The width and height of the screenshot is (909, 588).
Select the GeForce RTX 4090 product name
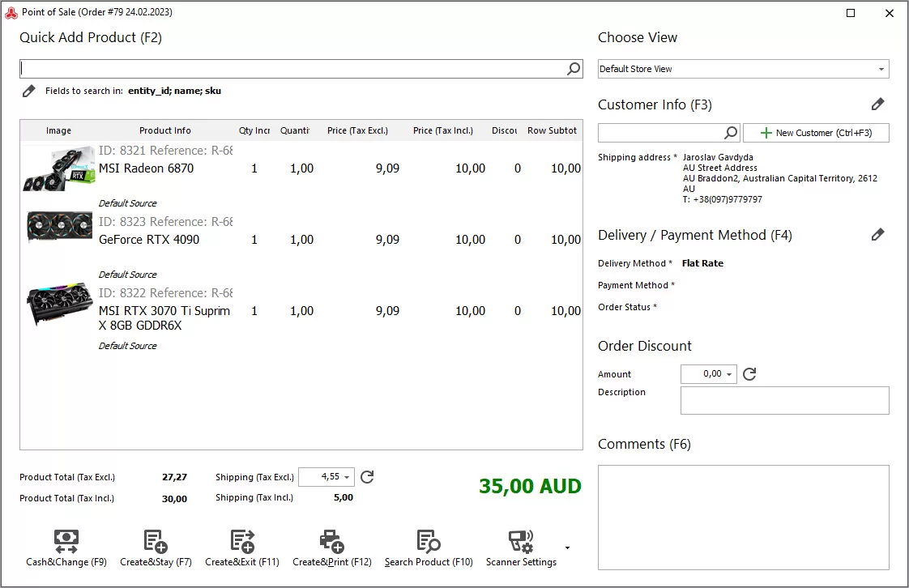pos(149,239)
